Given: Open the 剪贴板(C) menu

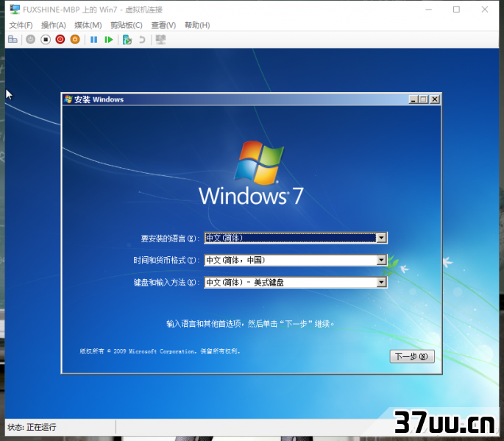Looking at the screenshot, I should [127, 25].
